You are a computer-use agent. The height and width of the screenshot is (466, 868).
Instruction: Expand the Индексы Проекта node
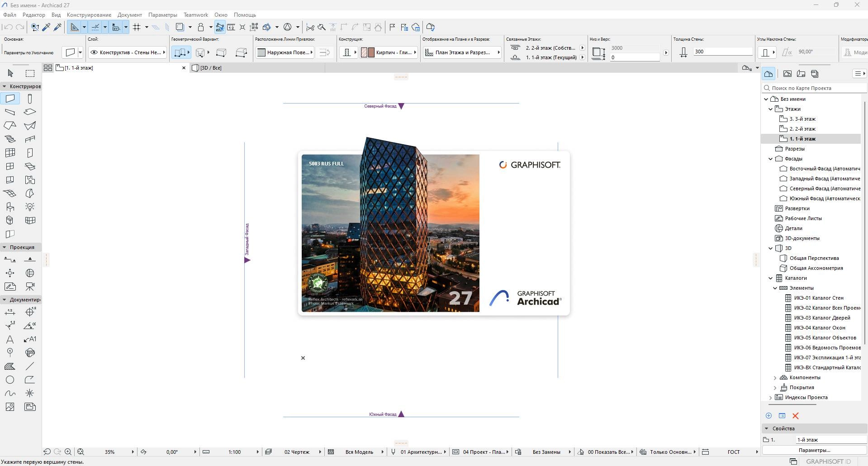(x=771, y=397)
